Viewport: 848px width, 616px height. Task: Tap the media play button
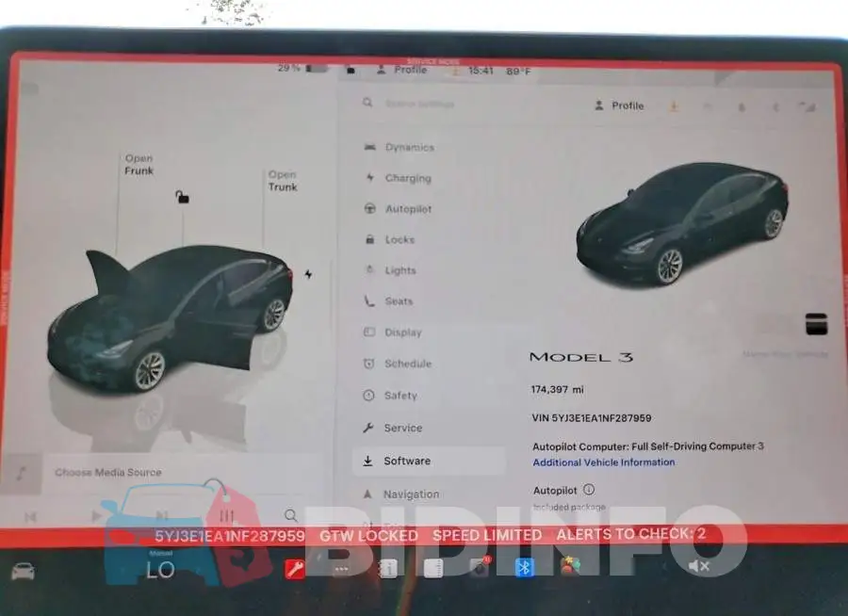(x=96, y=516)
